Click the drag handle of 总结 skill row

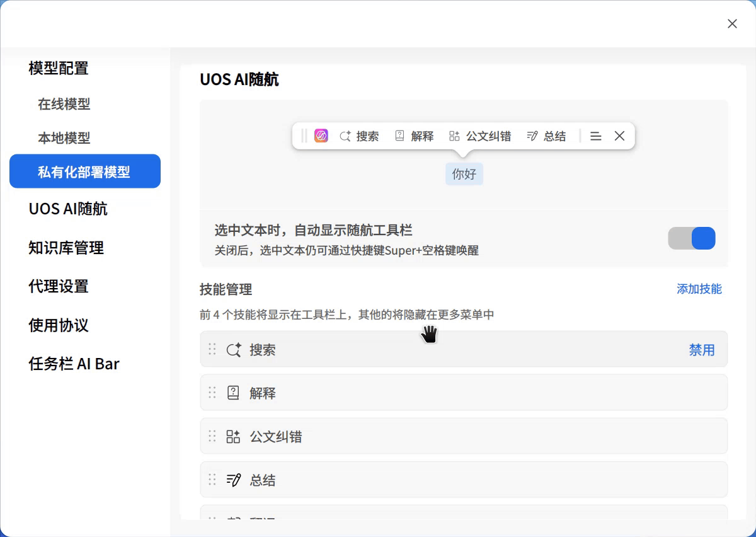212,480
